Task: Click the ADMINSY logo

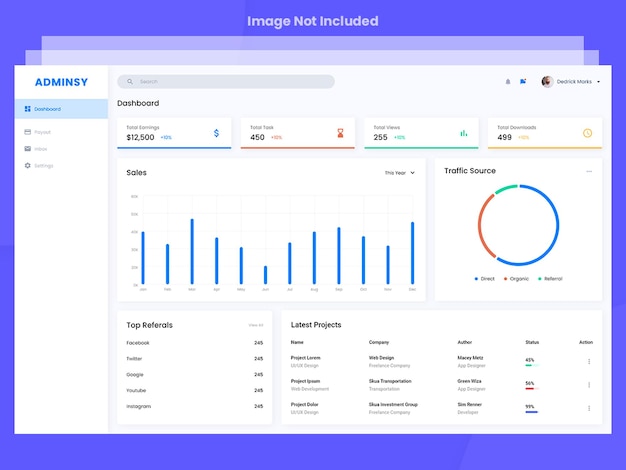Action: (61, 82)
